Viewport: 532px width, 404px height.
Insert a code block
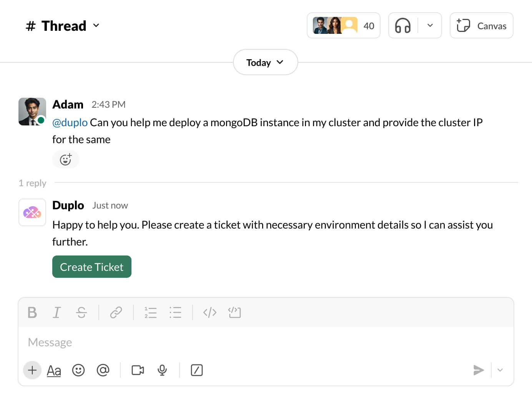click(234, 312)
